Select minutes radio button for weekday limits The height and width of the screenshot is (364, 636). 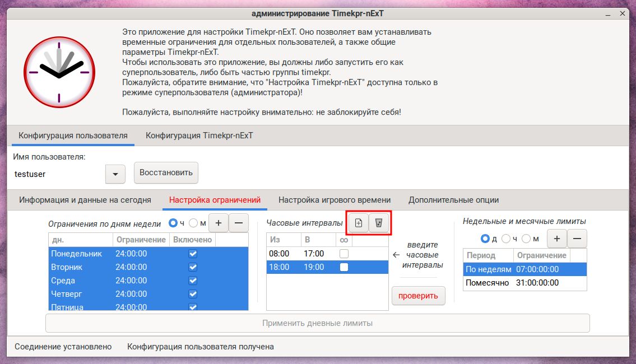point(194,223)
